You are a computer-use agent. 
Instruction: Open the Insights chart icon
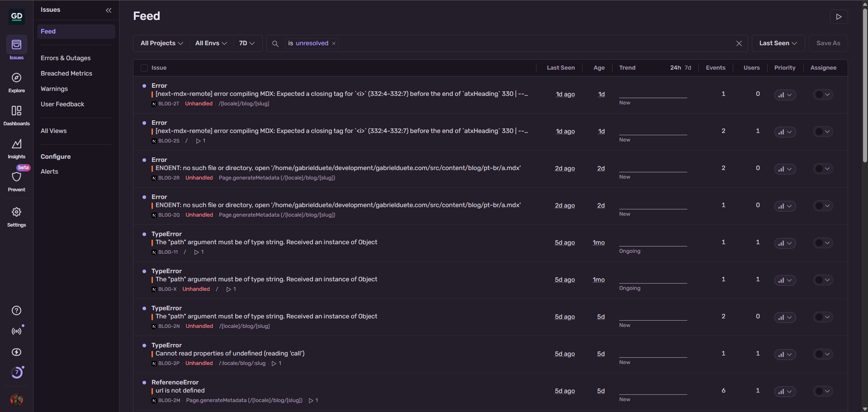pos(16,146)
